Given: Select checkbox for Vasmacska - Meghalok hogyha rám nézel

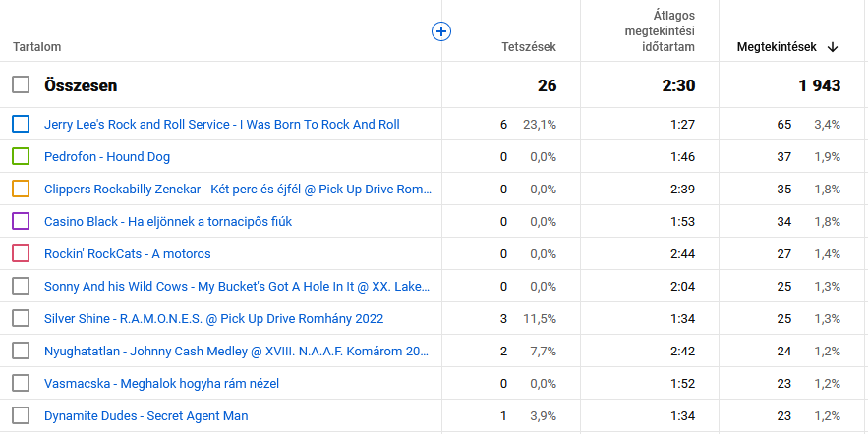Looking at the screenshot, I should (x=21, y=383).
